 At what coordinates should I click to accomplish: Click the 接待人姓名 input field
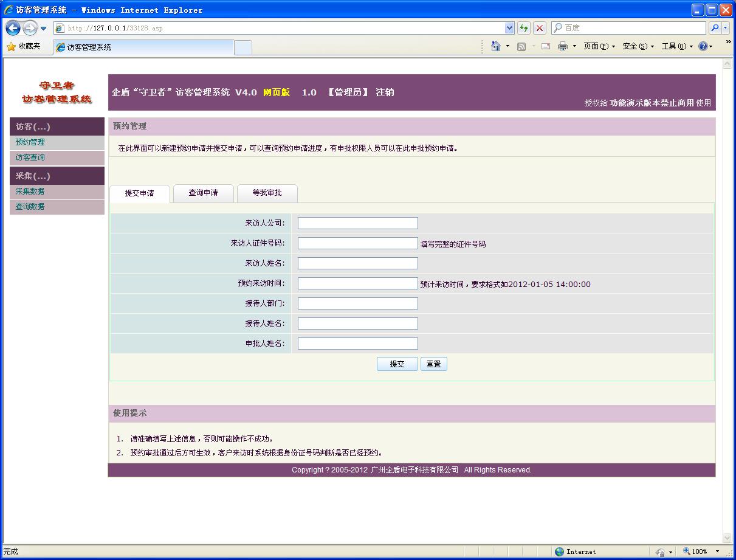pyautogui.click(x=358, y=323)
